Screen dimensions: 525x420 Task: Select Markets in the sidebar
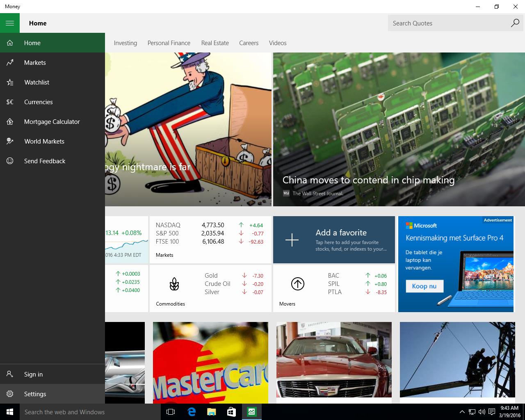click(x=52, y=62)
